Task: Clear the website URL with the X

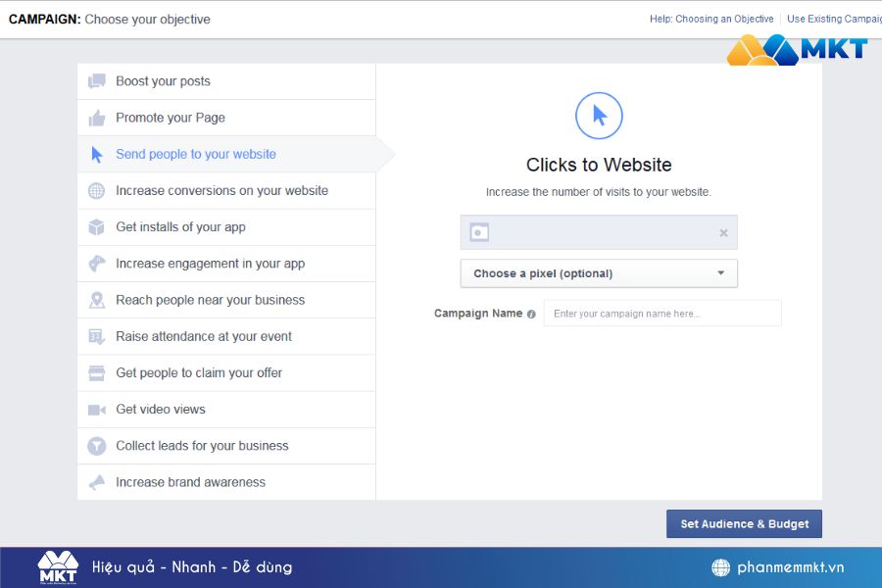Action: click(723, 233)
